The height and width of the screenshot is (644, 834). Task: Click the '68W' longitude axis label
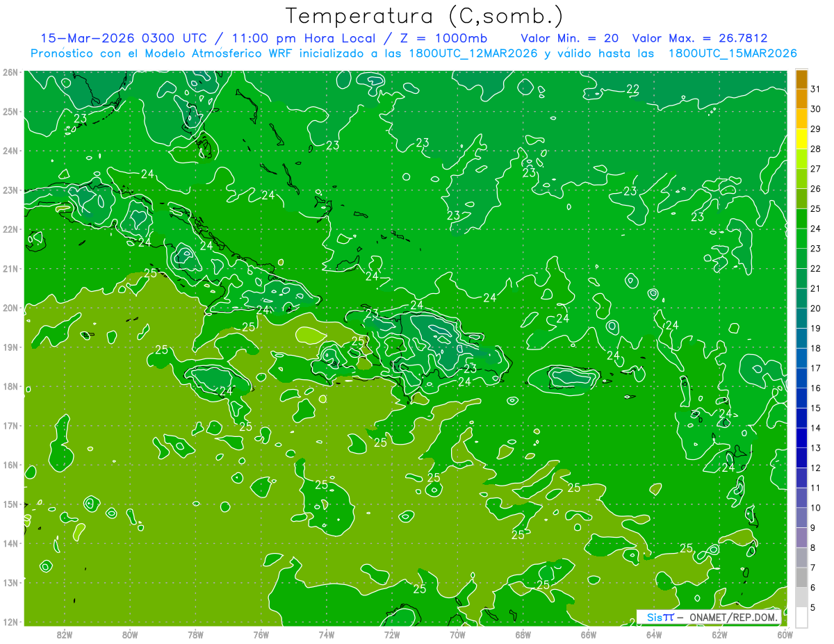pos(523,634)
